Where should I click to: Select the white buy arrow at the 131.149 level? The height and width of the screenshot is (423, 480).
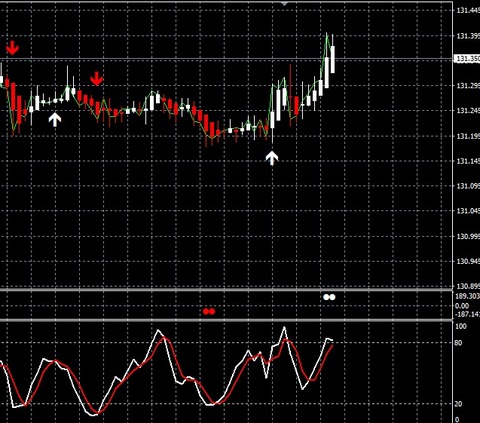tap(272, 158)
